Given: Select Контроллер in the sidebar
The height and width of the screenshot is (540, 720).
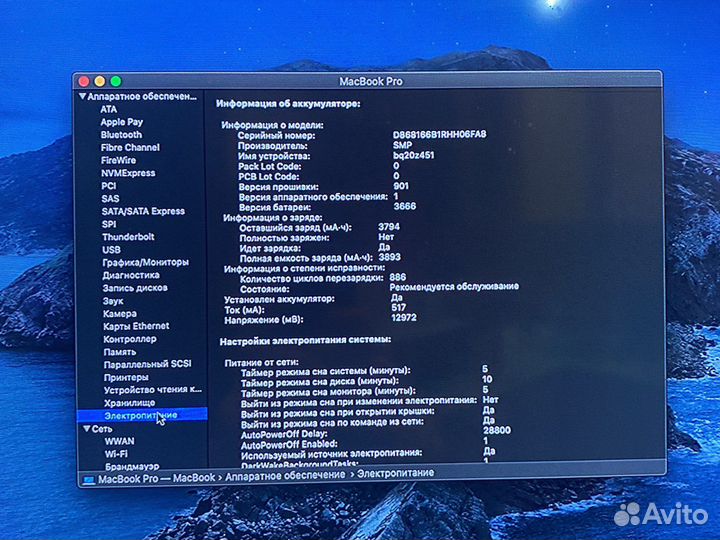Looking at the screenshot, I should coord(130,339).
